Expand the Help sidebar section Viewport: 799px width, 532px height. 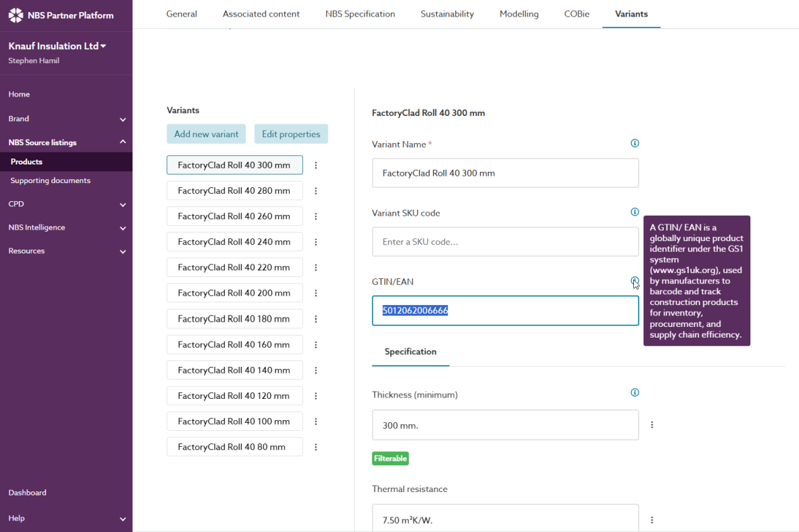click(123, 519)
